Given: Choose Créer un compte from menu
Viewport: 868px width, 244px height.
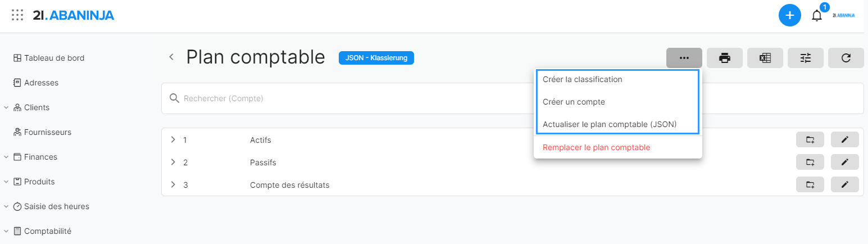Looking at the screenshot, I should point(574,102).
